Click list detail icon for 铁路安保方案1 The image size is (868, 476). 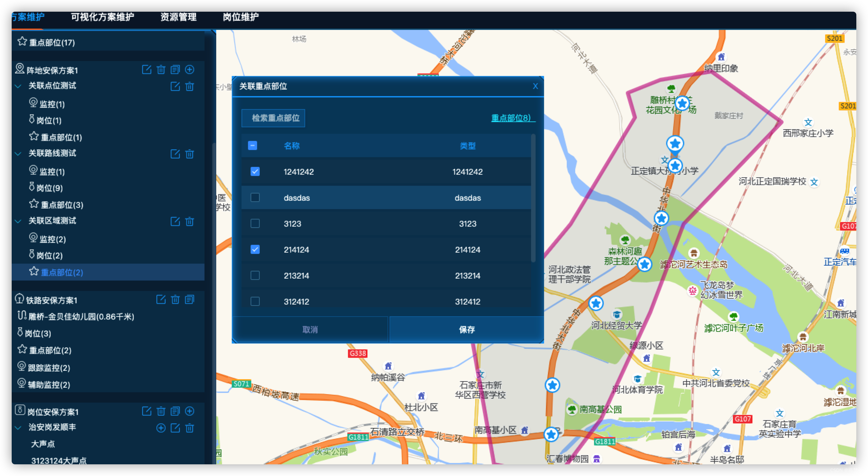pos(190,299)
